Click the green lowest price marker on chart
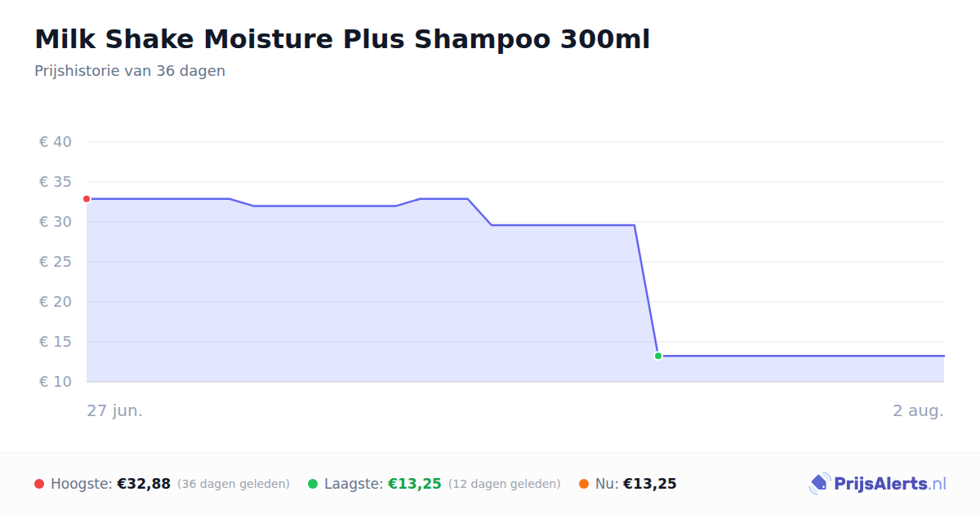The width and height of the screenshot is (980, 514). pyautogui.click(x=658, y=356)
